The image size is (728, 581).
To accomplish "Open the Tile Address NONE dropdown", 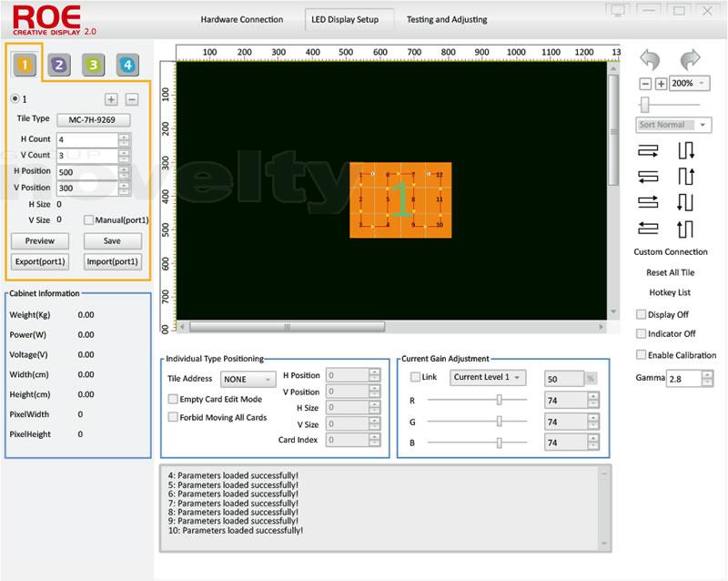I will point(248,379).
